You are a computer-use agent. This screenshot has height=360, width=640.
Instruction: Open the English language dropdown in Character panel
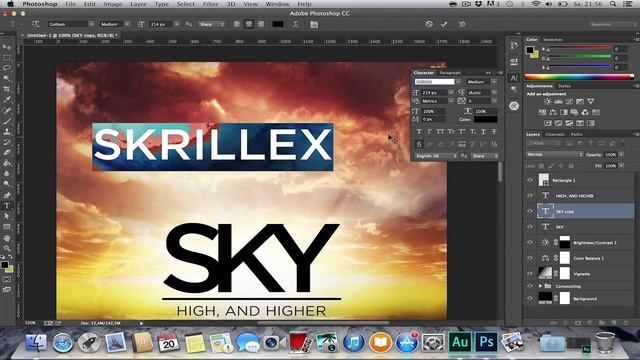pyautogui.click(x=436, y=156)
